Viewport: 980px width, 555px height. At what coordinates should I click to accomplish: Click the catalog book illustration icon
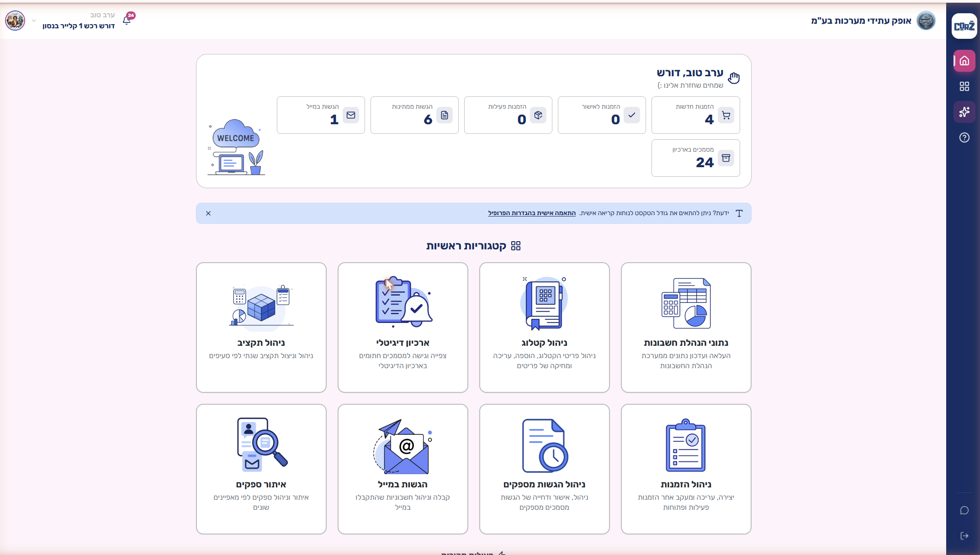click(544, 303)
